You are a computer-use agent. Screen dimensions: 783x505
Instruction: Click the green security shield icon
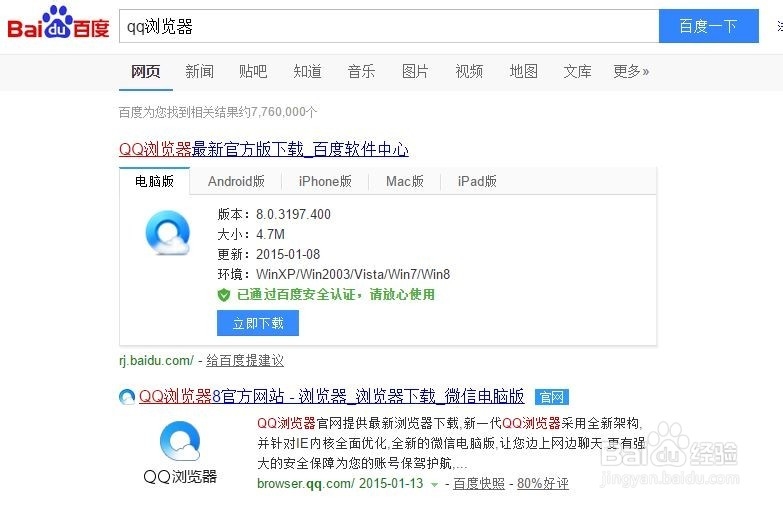click(x=224, y=295)
